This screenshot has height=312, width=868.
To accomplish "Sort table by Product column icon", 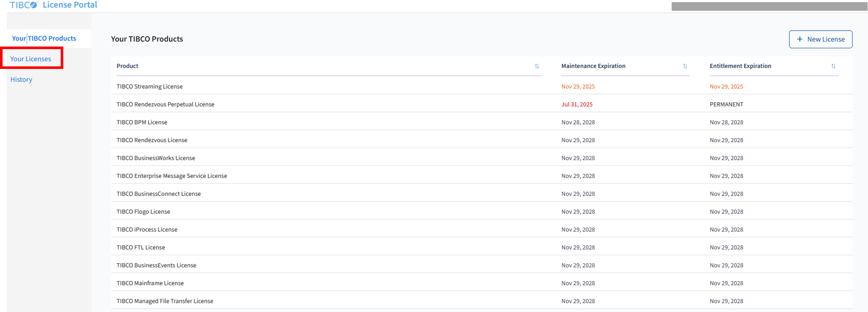I will (x=537, y=66).
